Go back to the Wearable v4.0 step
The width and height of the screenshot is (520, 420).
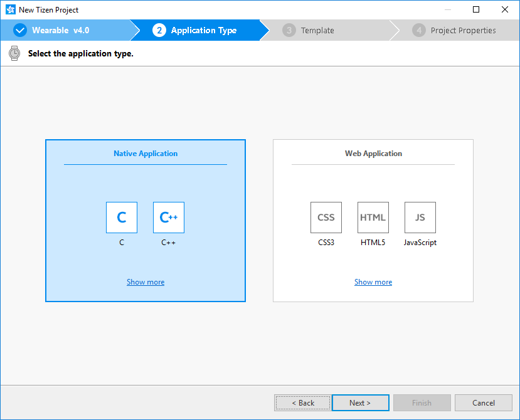click(x=63, y=29)
